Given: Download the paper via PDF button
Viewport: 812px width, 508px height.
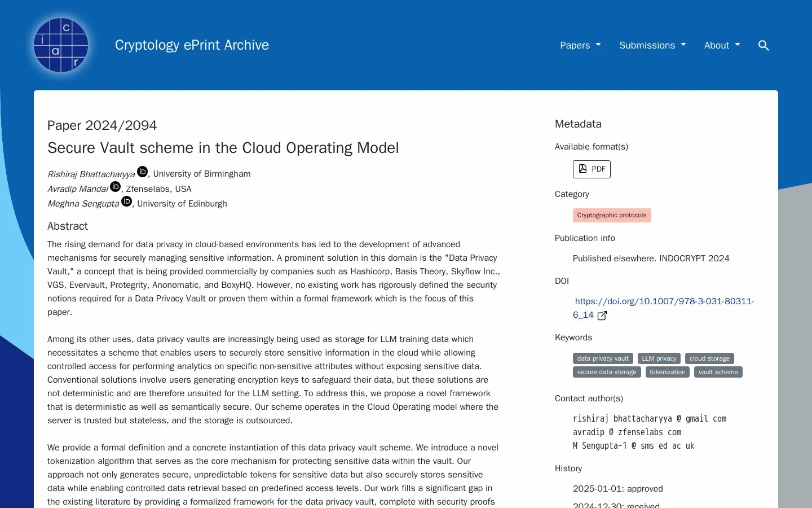Looking at the screenshot, I should [x=592, y=169].
